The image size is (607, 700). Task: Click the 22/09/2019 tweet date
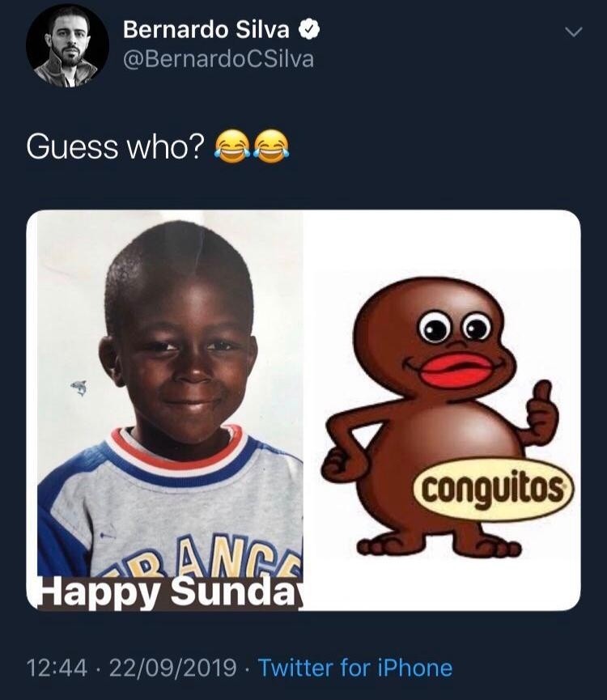pyautogui.click(x=172, y=668)
